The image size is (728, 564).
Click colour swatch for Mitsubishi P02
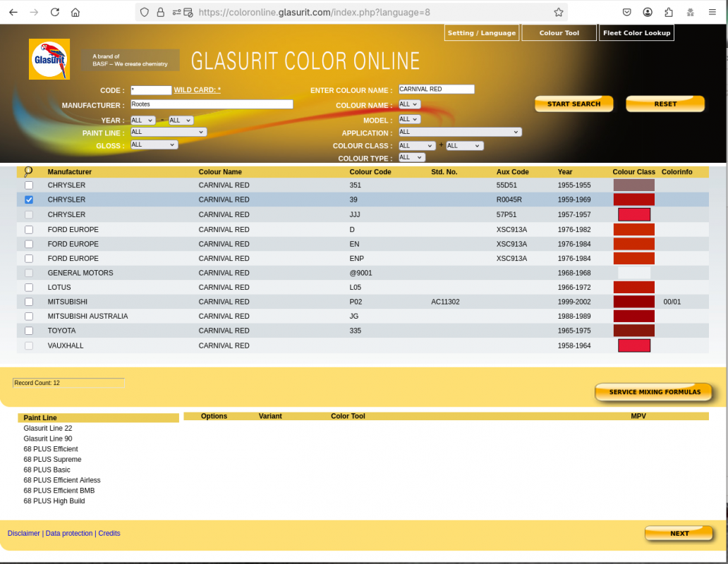click(633, 302)
